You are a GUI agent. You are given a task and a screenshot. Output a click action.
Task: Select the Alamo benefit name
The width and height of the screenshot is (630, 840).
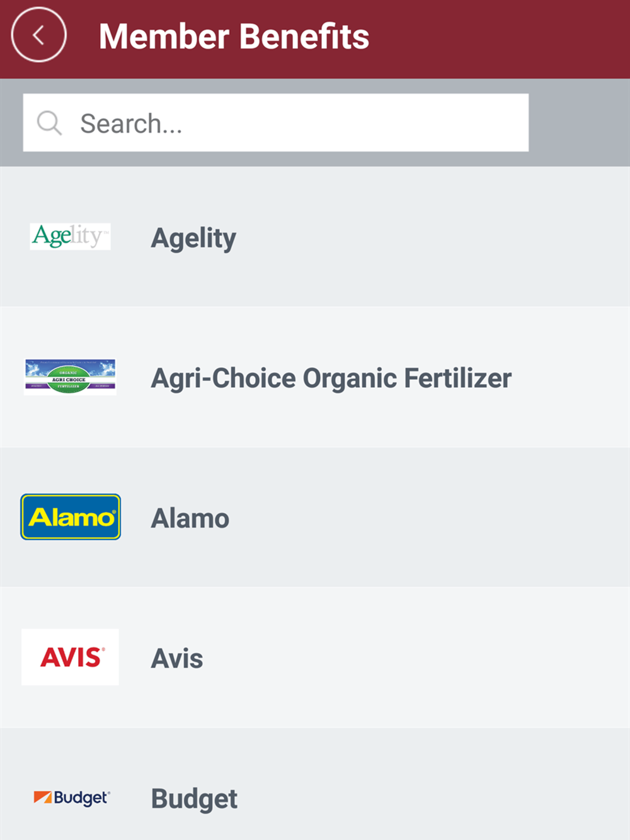pyautogui.click(x=190, y=518)
